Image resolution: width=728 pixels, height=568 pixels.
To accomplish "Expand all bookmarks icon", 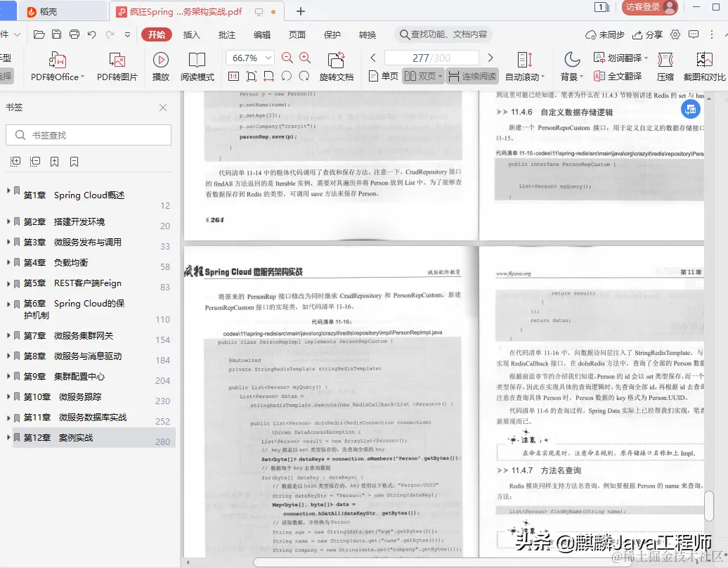I will pyautogui.click(x=15, y=161).
